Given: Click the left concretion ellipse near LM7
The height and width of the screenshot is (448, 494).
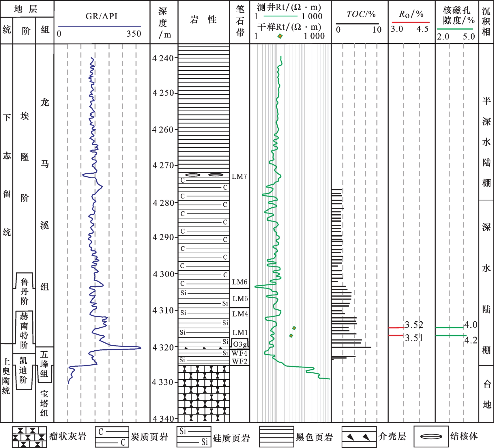Looking at the screenshot, I should (193, 175).
